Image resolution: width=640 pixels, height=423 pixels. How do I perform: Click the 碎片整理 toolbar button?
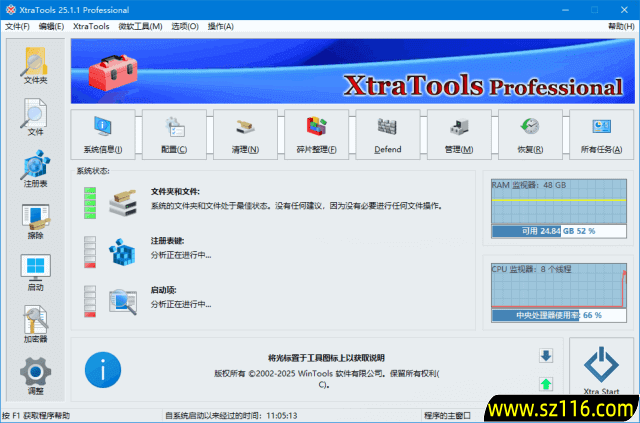click(317, 134)
